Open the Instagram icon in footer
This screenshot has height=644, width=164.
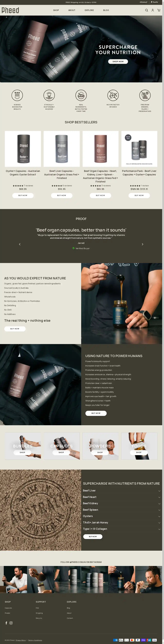11,623
